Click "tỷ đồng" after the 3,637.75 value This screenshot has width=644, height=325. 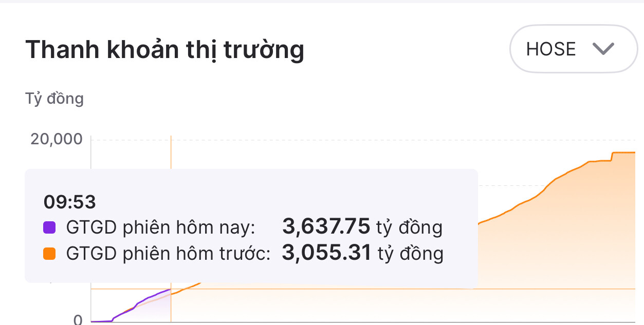410,226
